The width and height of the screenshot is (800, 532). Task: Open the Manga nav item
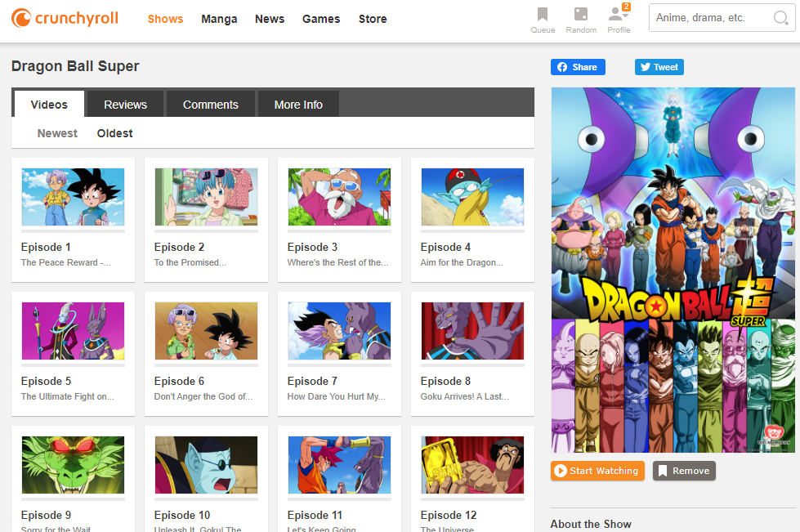[219, 19]
